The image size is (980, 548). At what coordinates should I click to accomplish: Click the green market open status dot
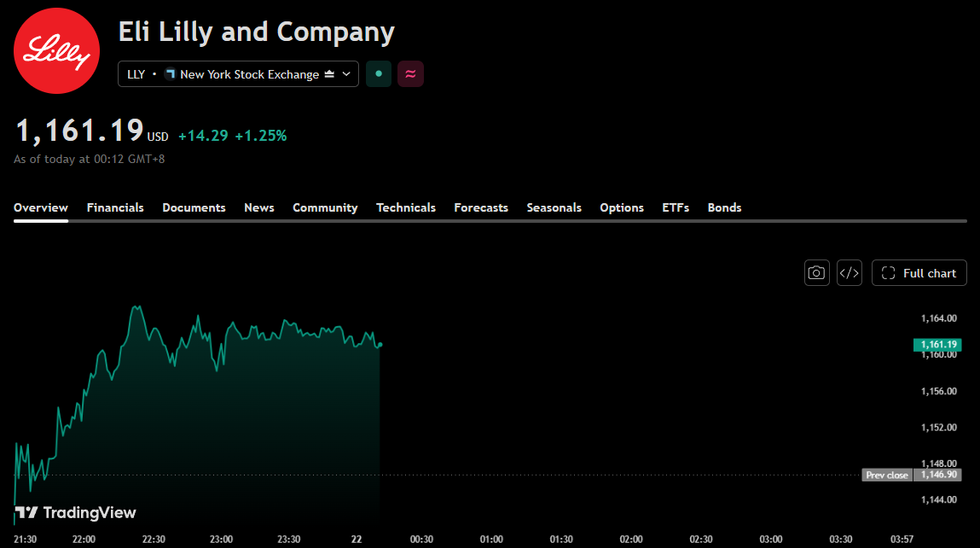click(x=378, y=73)
